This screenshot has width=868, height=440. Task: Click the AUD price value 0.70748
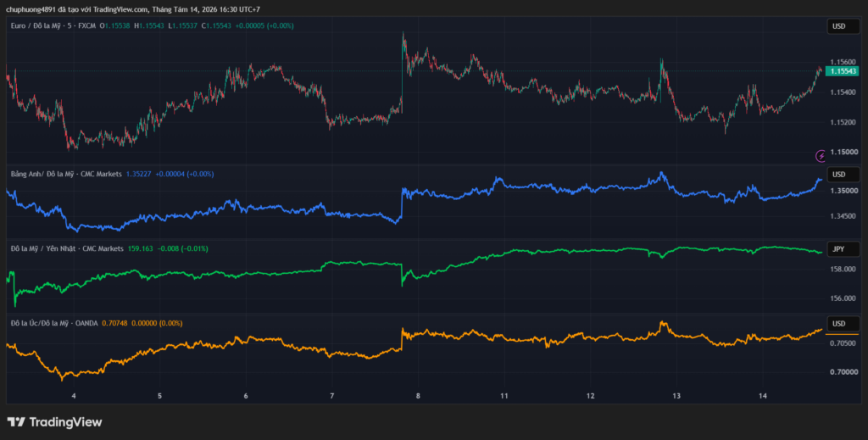(x=114, y=323)
